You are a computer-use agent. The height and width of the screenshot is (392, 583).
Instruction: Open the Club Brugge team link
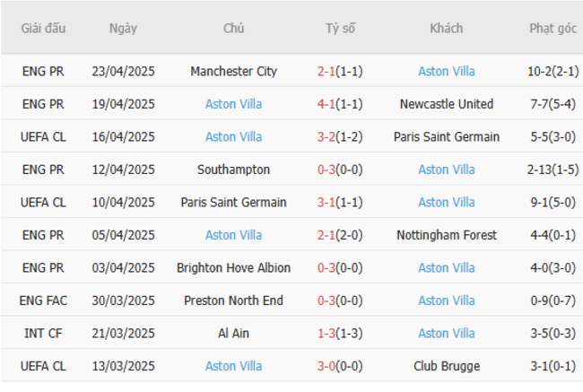(447, 366)
